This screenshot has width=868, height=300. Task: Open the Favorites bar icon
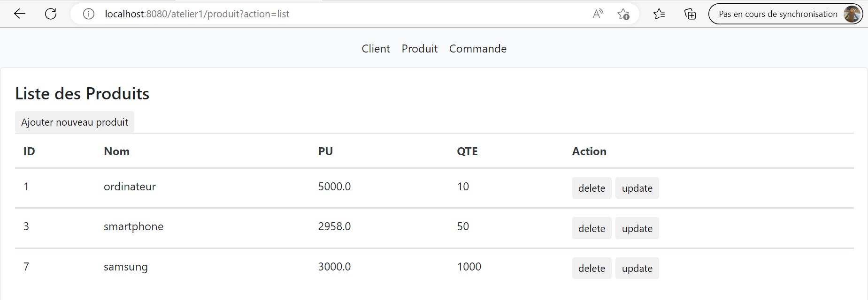pos(659,14)
